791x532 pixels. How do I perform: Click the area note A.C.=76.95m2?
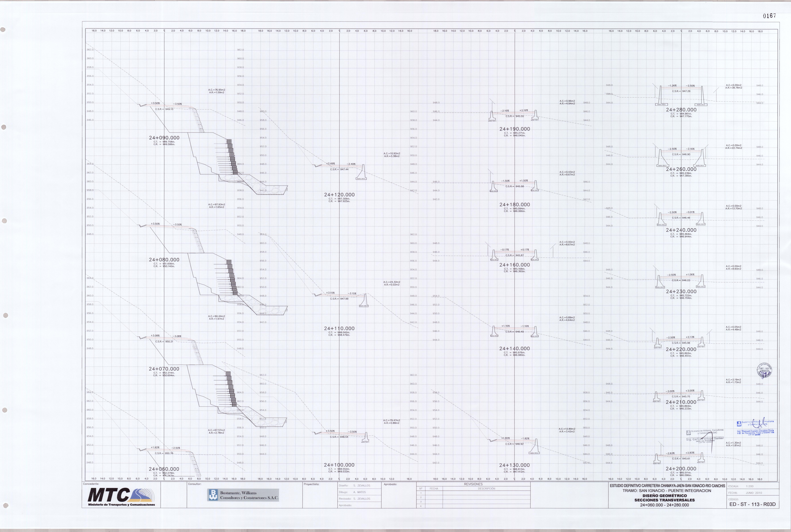click(217, 90)
